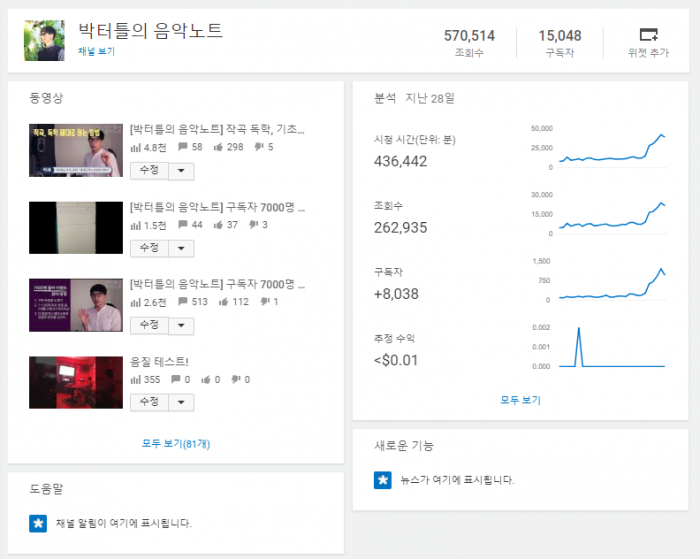Click the channel profile avatar picture
Viewport: 700px width, 559px height.
pos(44,40)
